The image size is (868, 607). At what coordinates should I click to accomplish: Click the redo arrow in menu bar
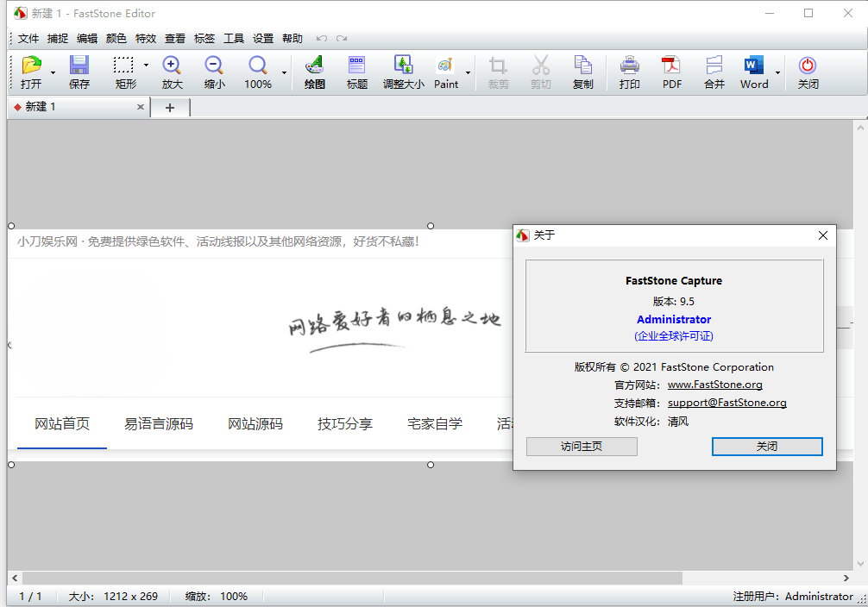[342, 38]
